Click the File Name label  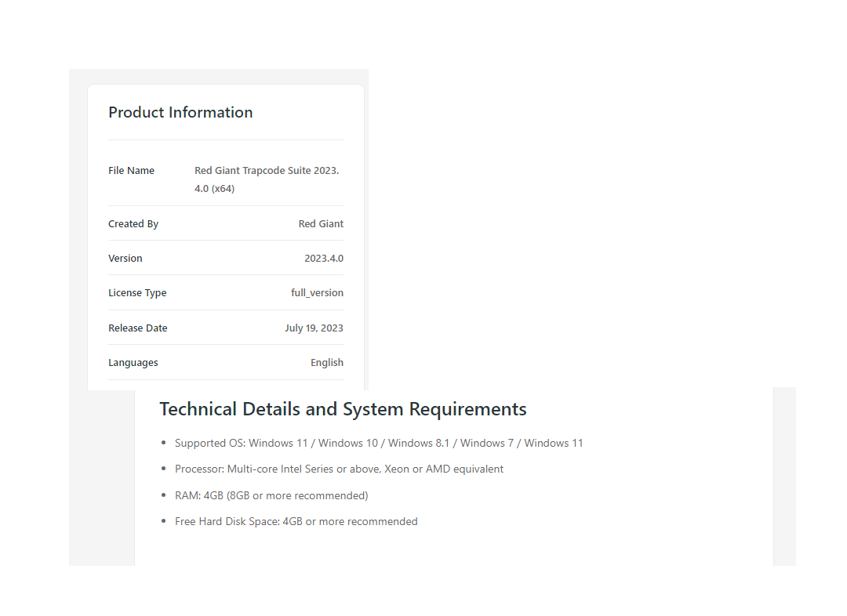coord(131,171)
